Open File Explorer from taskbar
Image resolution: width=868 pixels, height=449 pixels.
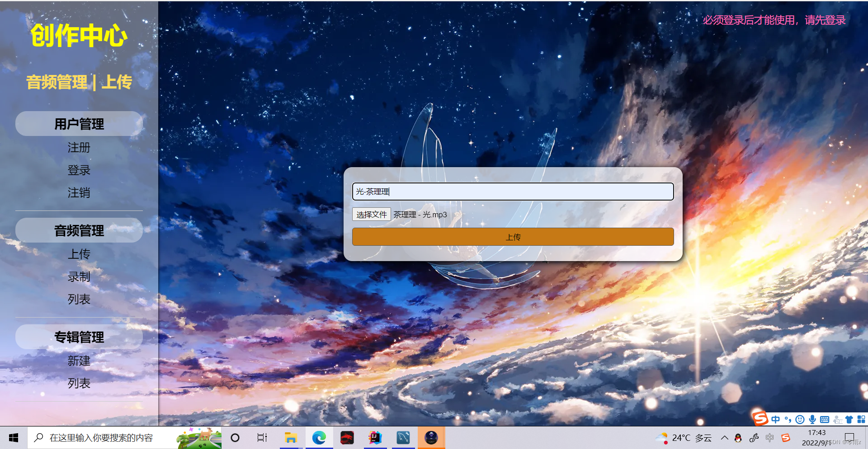290,438
